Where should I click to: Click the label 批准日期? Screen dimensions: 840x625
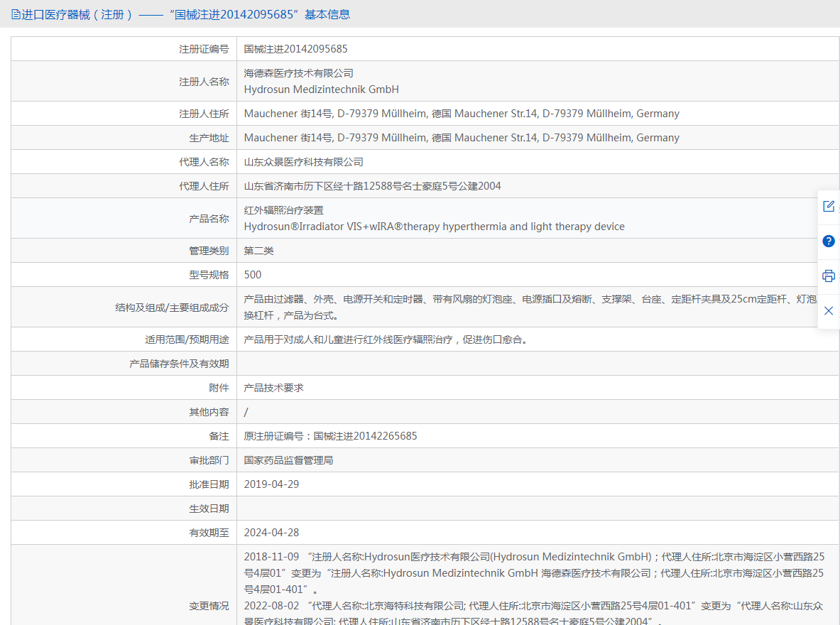click(209, 484)
